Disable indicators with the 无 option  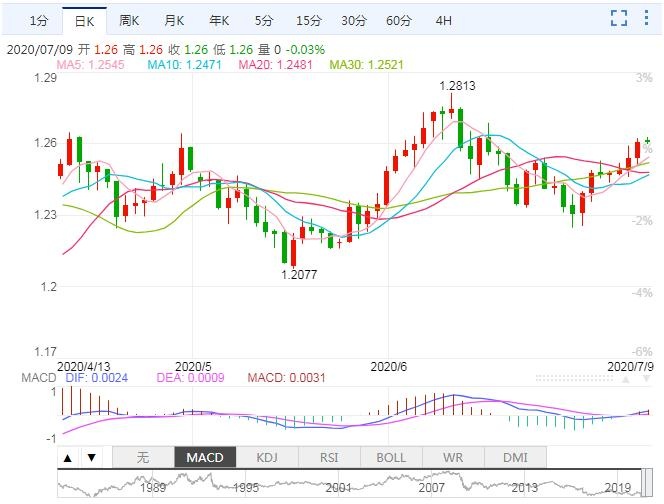pyautogui.click(x=142, y=457)
